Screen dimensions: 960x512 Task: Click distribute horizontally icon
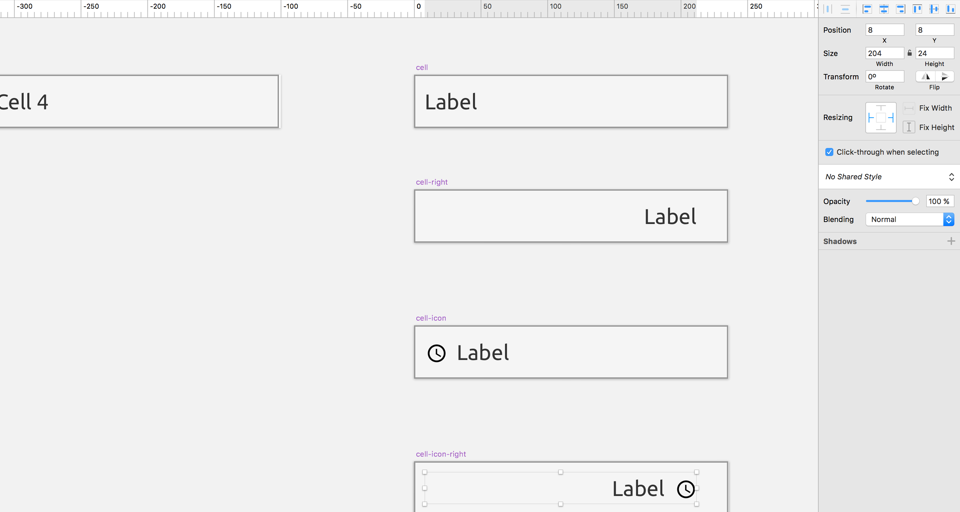pyautogui.click(x=828, y=9)
